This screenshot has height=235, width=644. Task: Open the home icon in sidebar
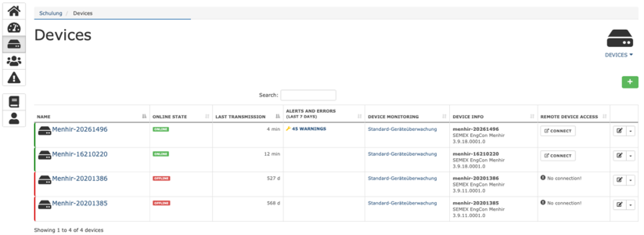(14, 11)
